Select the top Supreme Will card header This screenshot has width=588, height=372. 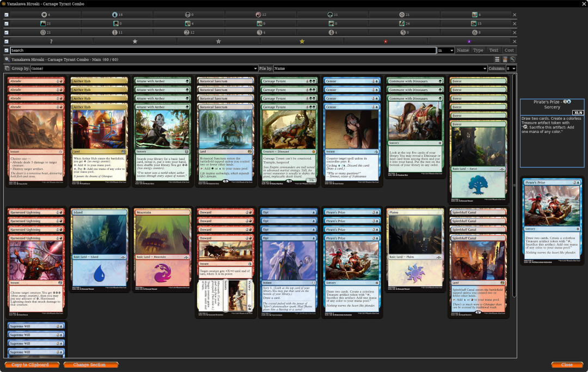(36, 326)
